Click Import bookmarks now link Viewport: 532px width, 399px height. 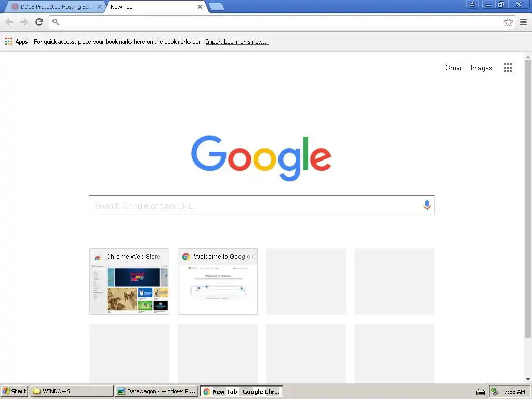237,42
